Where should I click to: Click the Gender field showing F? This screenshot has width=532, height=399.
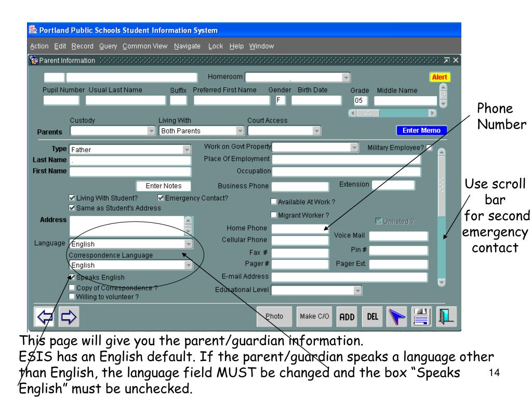pos(280,100)
